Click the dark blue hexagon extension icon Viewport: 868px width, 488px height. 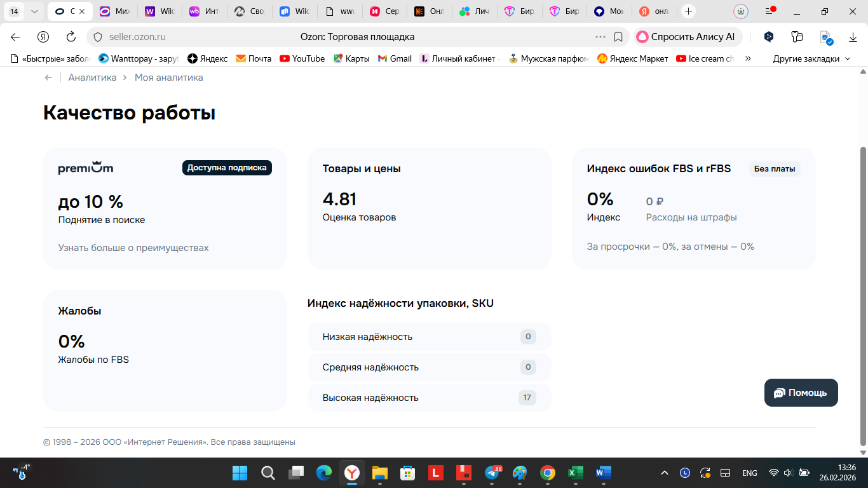(769, 37)
